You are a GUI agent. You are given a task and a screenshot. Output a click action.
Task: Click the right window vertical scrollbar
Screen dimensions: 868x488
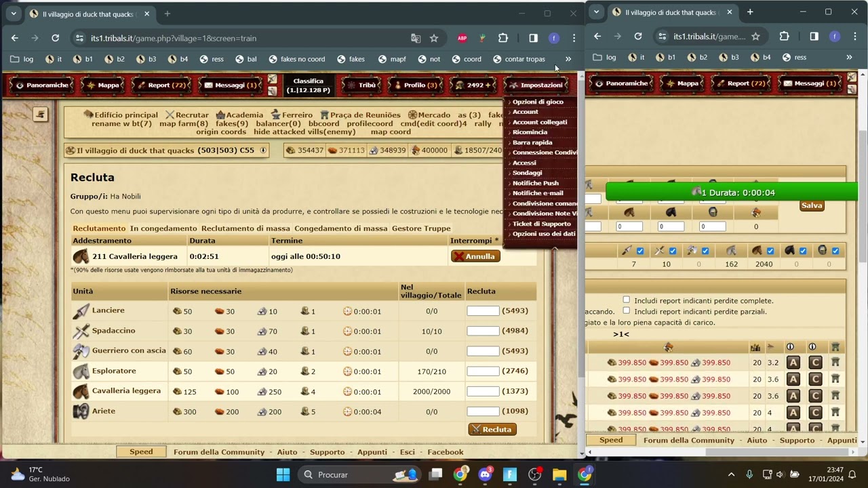click(863, 197)
